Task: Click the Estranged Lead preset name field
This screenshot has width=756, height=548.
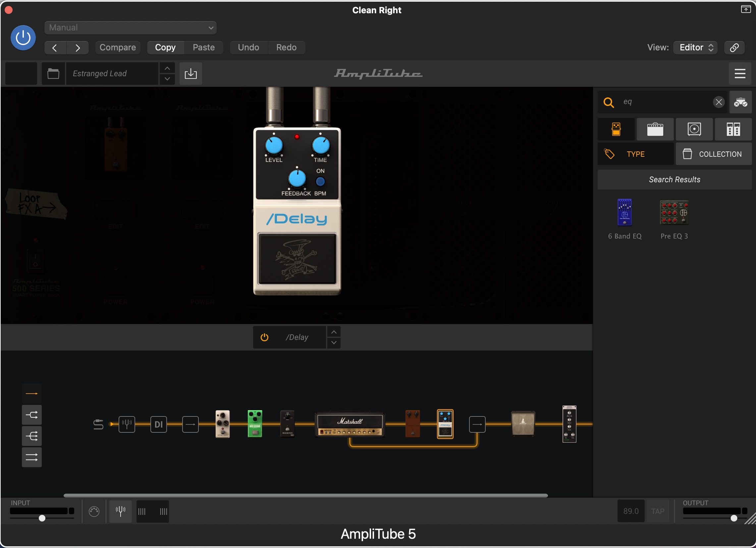Action: (112, 73)
